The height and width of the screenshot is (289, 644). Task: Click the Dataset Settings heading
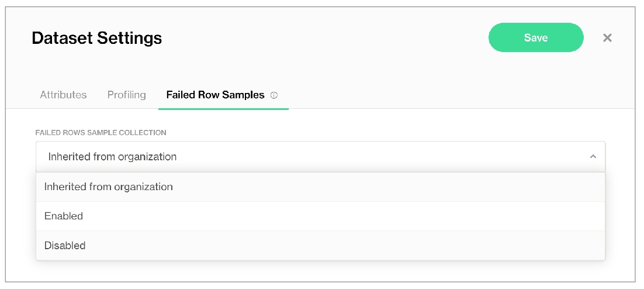pyautogui.click(x=96, y=39)
